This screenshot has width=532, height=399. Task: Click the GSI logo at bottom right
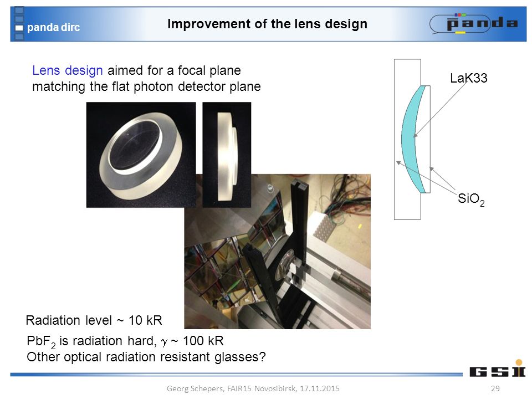coord(498,369)
